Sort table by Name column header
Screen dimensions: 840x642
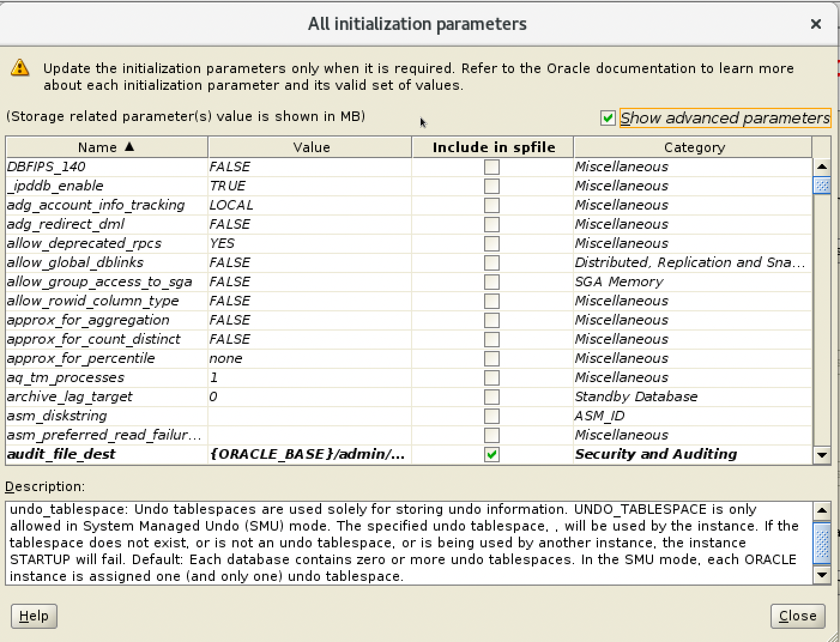tap(107, 147)
